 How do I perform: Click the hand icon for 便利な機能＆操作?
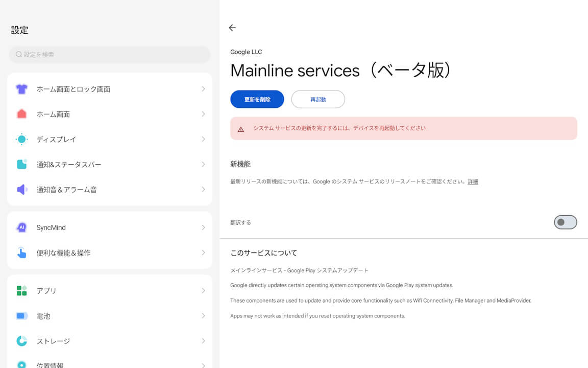point(22,252)
